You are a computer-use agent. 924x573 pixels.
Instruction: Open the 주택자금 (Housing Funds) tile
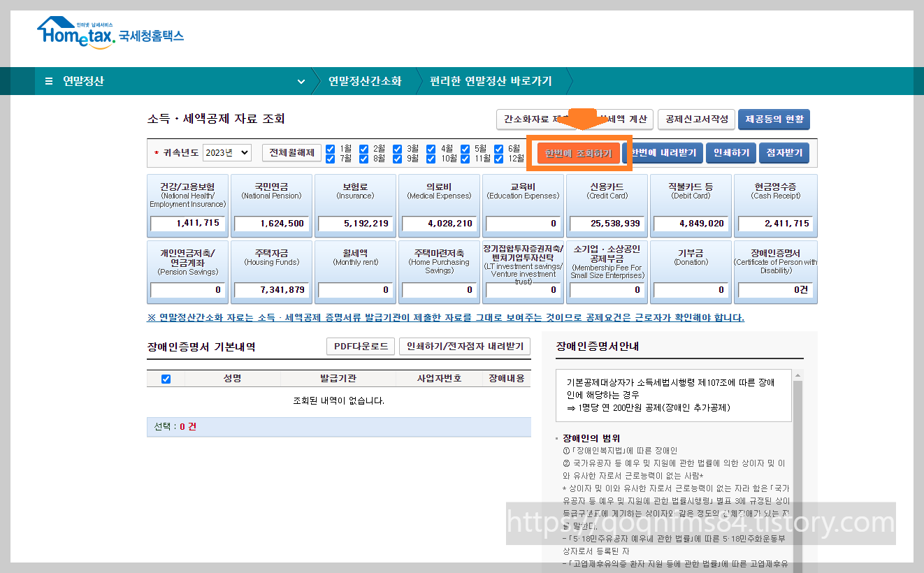[x=271, y=272]
